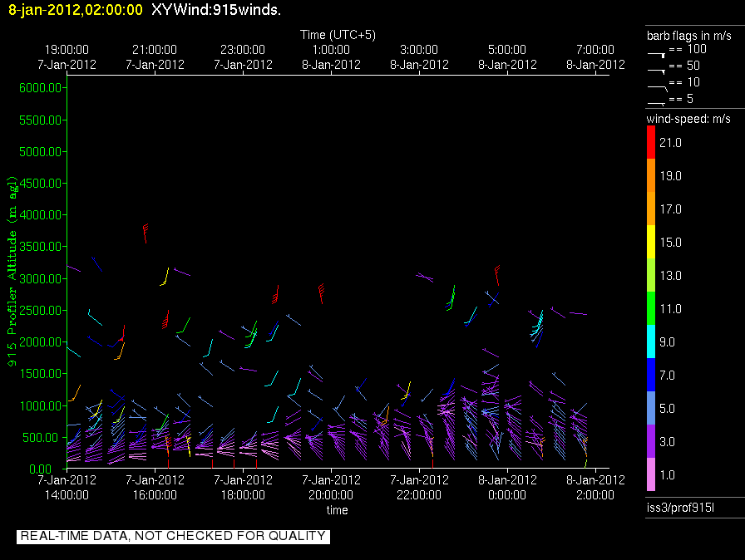
Task: Click the red wind barb near 3700 m
Action: (x=146, y=233)
